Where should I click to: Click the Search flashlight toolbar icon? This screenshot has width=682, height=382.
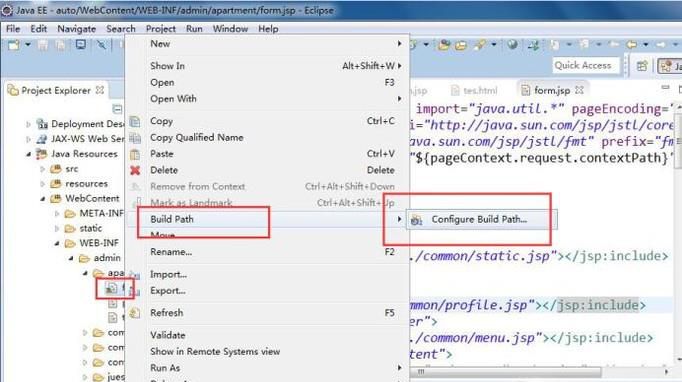click(x=480, y=44)
